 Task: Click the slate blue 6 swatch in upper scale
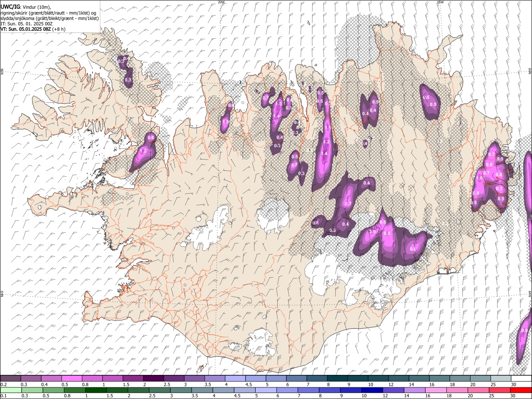(296, 378)
